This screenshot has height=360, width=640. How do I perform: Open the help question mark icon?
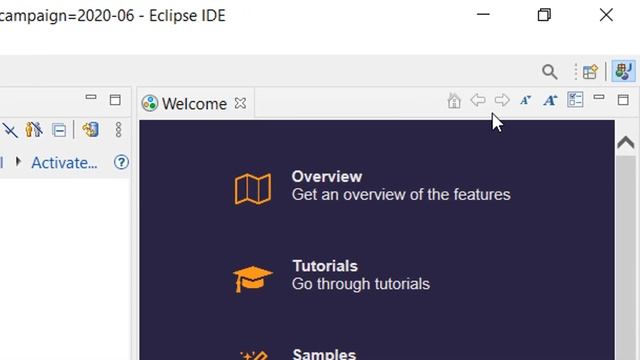(x=121, y=162)
